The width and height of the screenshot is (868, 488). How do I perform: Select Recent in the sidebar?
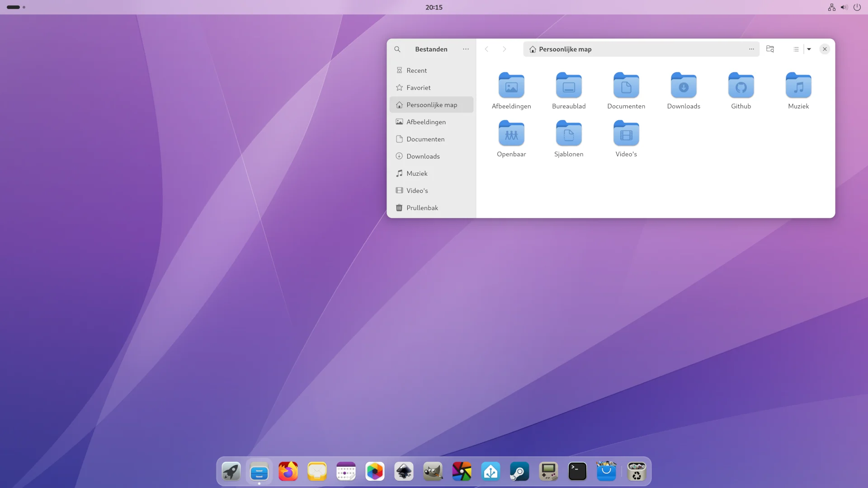(416, 70)
